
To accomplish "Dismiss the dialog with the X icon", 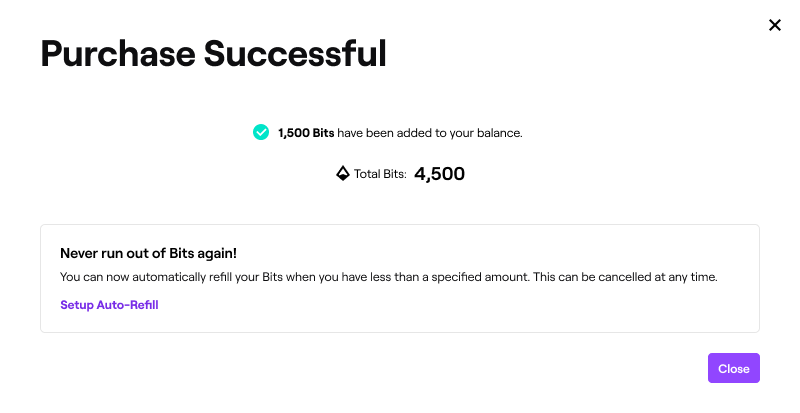I will (x=774, y=25).
